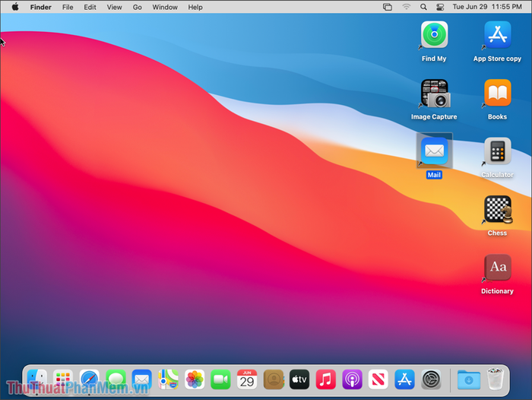This screenshot has height=400, width=532.
Task: Select the Find My desktop icon
Action: click(434, 35)
